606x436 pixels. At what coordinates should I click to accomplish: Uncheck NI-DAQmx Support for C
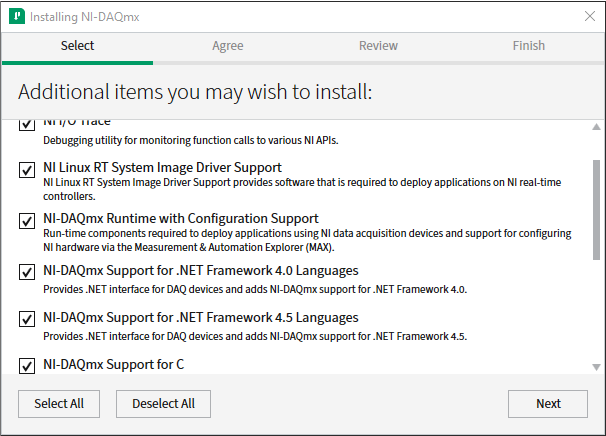coord(27,366)
